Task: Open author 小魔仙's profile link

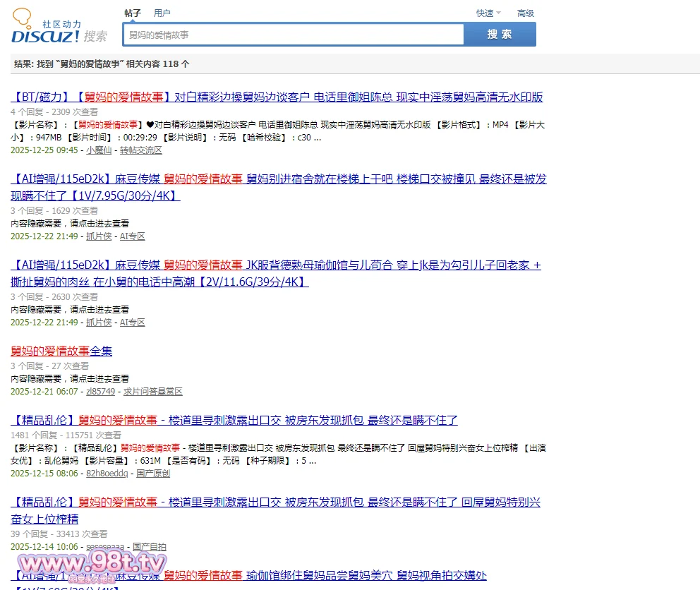Action: click(99, 150)
